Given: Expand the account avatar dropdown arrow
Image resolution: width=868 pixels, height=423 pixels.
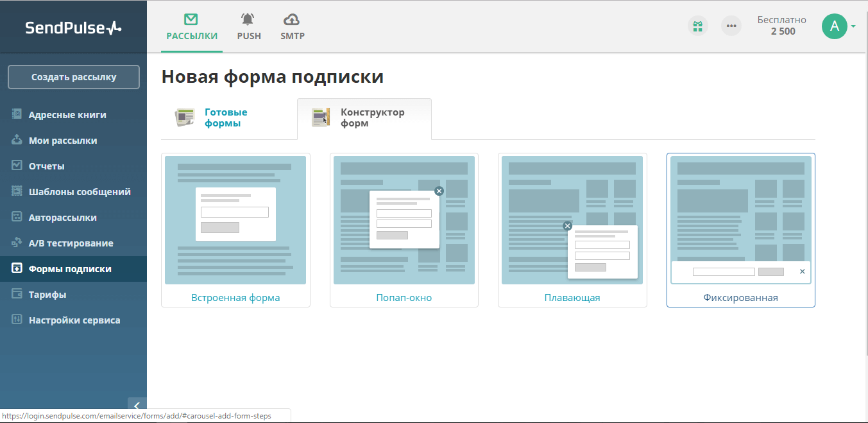Looking at the screenshot, I should (853, 26).
